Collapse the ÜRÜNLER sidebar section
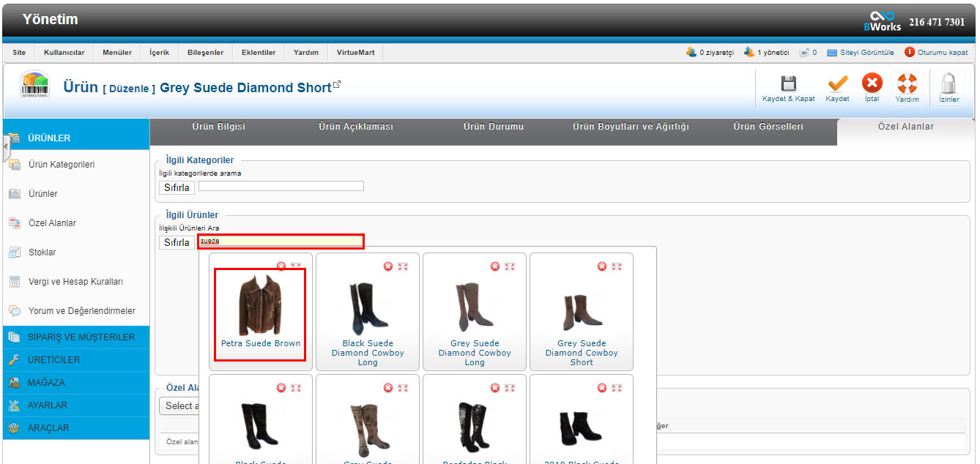The image size is (980, 464). (76, 138)
